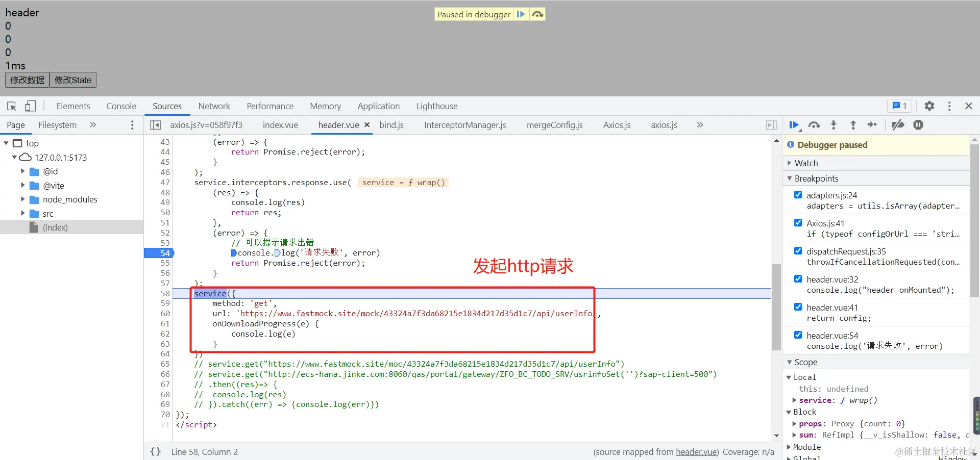This screenshot has height=460, width=980.
Task: Resume script execution in debugger toolbar
Action: coord(795,125)
